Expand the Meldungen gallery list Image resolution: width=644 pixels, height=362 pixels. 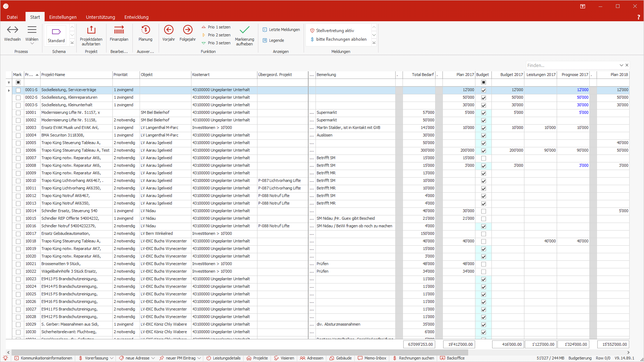[x=374, y=43]
